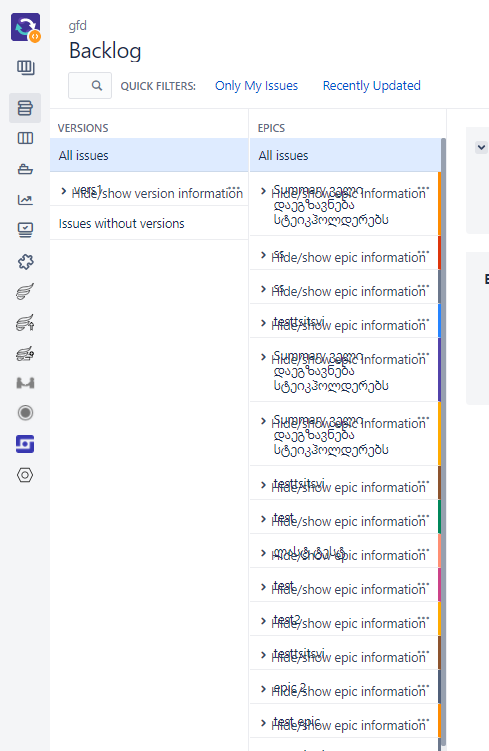489x751 pixels.
Task: Open the gfd project avatar icon
Action: (x=25, y=27)
